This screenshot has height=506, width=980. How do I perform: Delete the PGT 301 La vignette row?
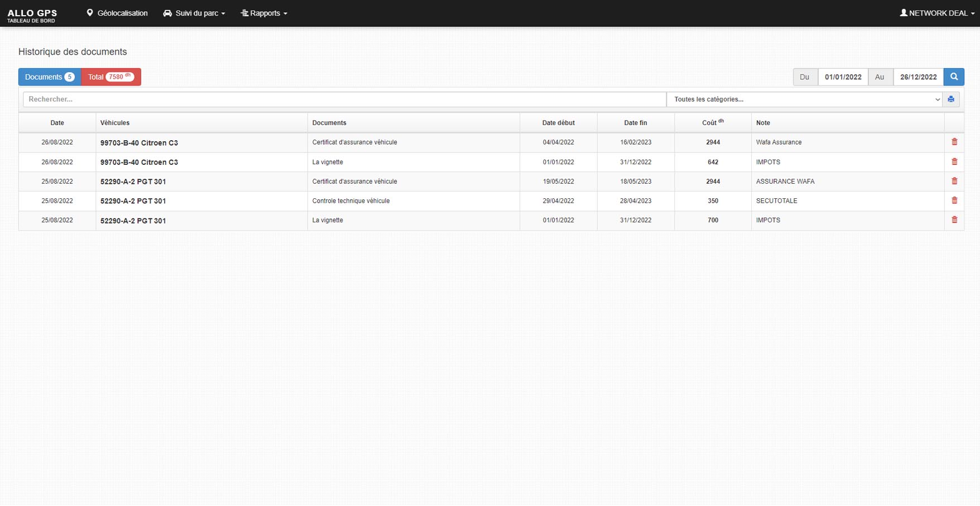click(954, 220)
